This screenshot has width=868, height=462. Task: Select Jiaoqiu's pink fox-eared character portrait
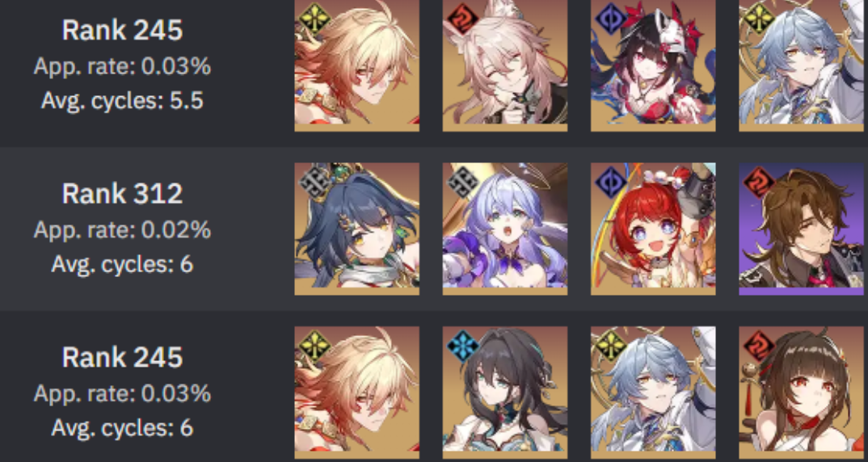(505, 65)
